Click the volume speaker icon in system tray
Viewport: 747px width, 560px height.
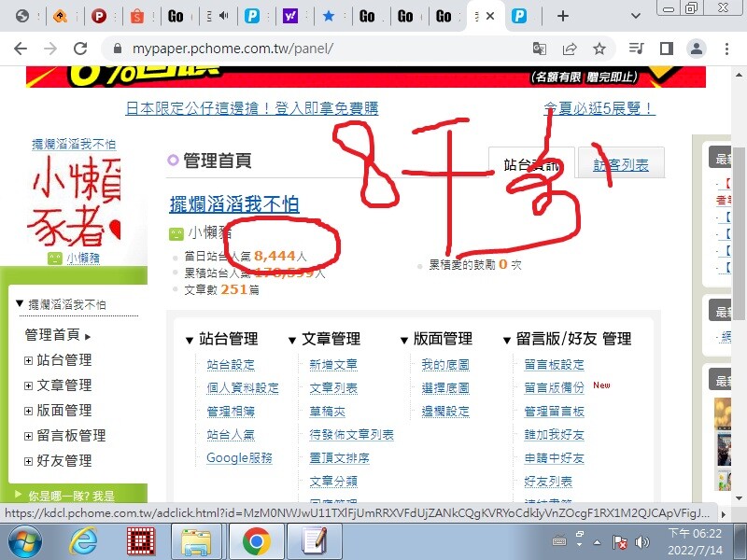click(x=642, y=541)
